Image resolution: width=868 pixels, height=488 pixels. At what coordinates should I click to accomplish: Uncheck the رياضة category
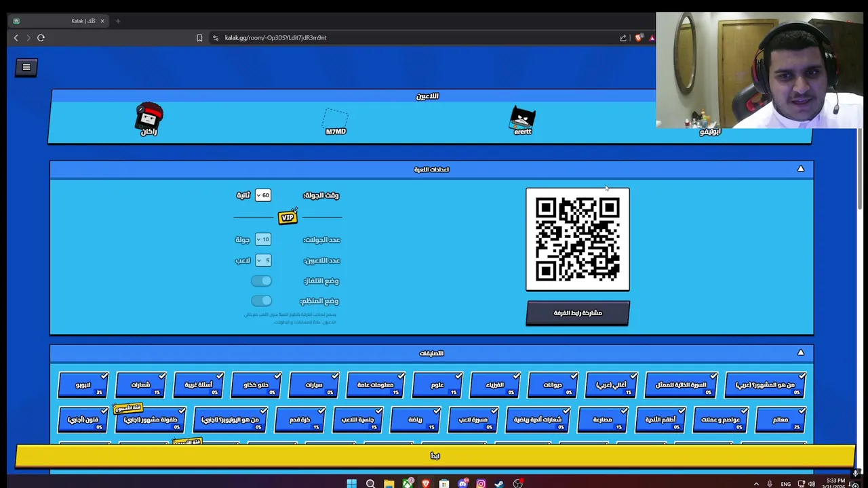(415, 420)
